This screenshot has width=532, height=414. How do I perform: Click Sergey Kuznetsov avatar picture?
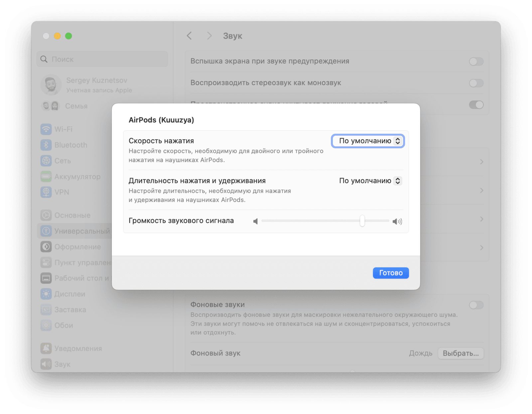51,85
